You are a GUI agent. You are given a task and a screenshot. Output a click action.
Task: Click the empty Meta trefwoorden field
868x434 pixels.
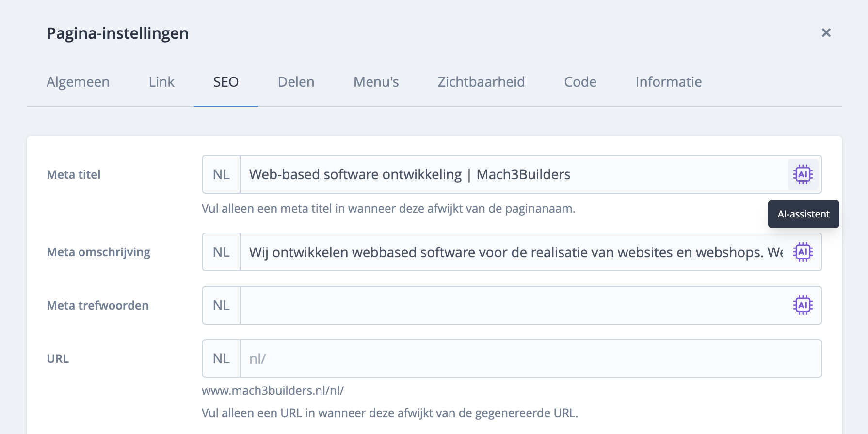pos(509,305)
